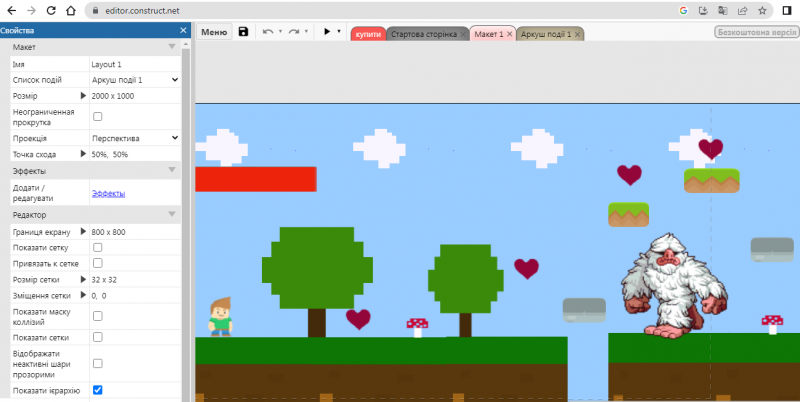Viewport: 800px width, 402px height.
Task: Close the Properties panel with X
Action: [183, 30]
